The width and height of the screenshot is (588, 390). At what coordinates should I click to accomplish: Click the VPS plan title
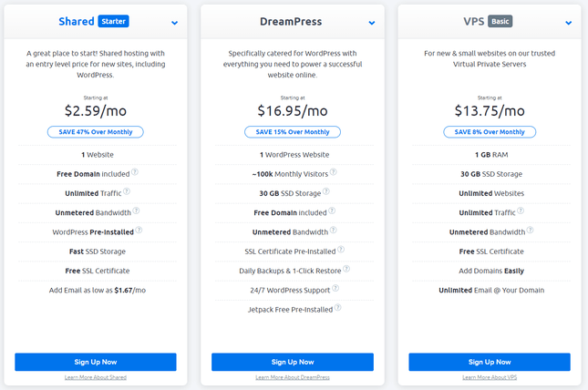coord(474,21)
